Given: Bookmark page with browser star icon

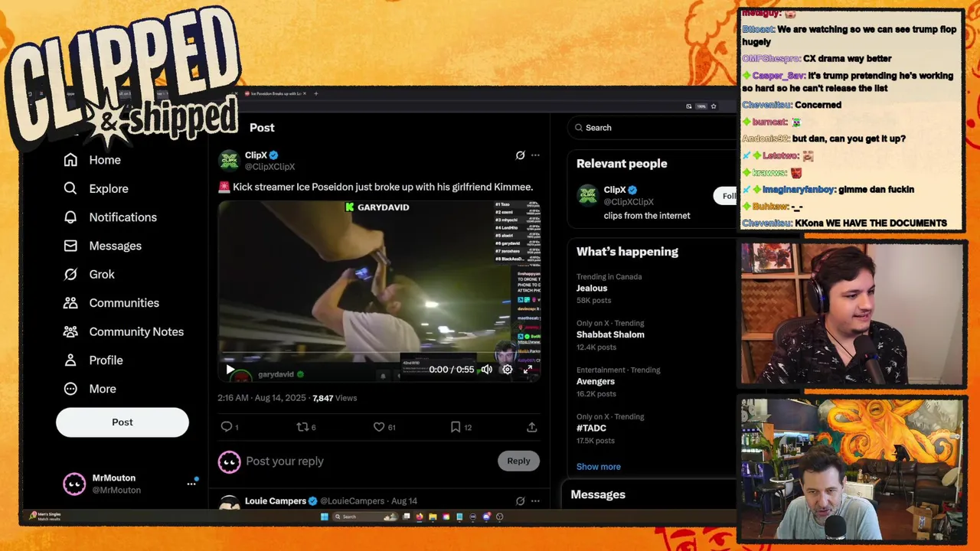Looking at the screenshot, I should [714, 106].
